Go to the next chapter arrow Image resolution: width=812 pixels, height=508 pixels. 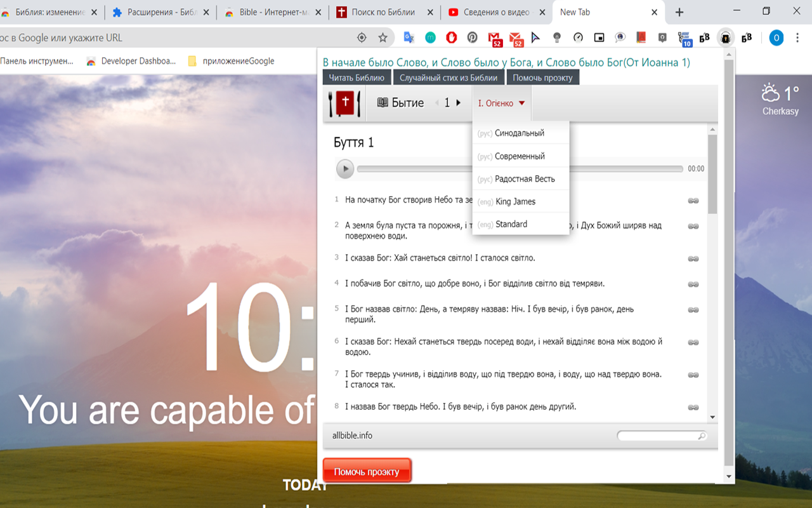[459, 103]
